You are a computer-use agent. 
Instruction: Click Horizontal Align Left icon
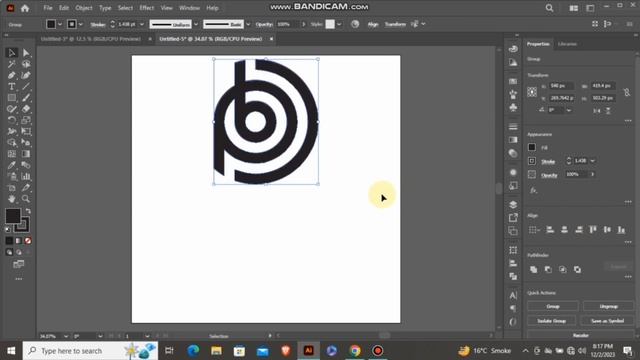point(550,230)
